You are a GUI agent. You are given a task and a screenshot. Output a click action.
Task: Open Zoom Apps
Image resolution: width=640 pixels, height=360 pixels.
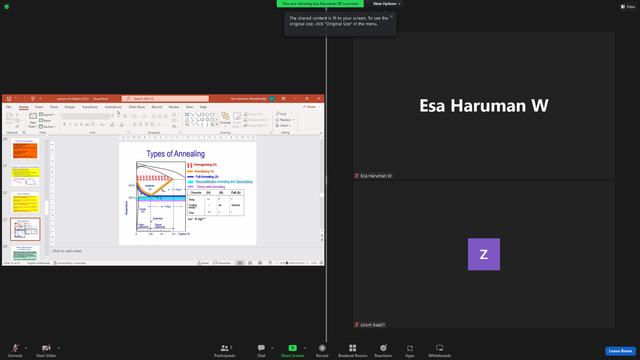(410, 351)
